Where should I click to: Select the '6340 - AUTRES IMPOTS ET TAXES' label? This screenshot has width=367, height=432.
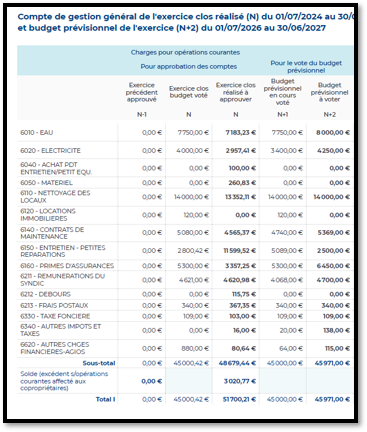(60, 330)
